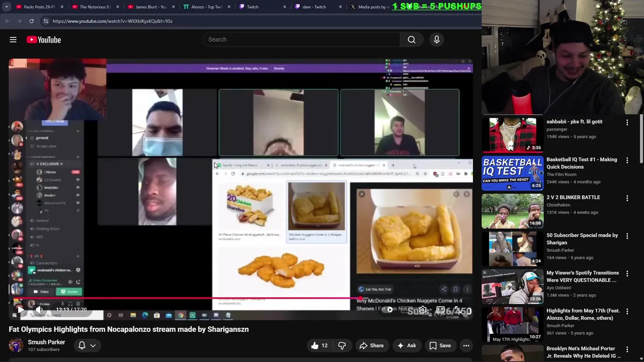Open 50 Subscriber Special thumbnail
Screen dimensions: 644x362
click(x=513, y=248)
